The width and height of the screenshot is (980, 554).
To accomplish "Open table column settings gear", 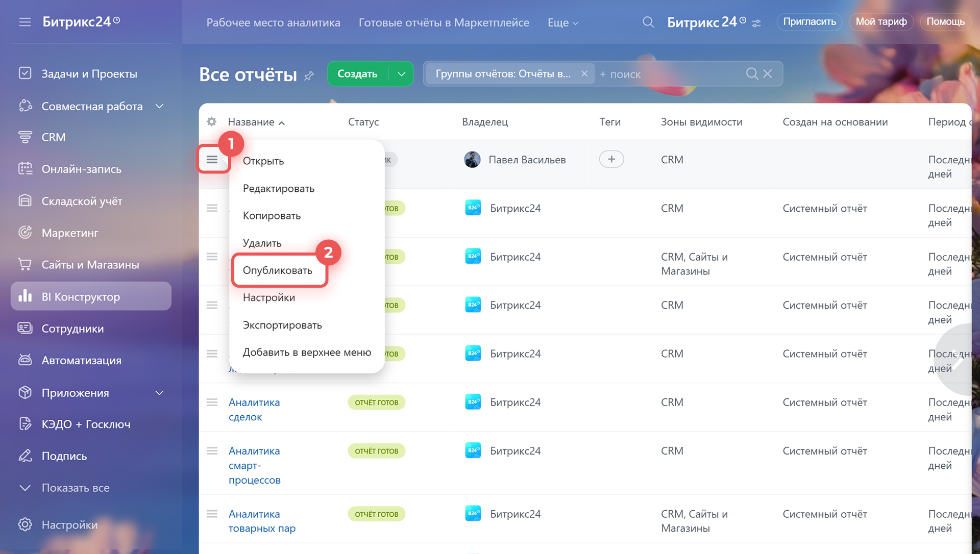I will coord(211,121).
